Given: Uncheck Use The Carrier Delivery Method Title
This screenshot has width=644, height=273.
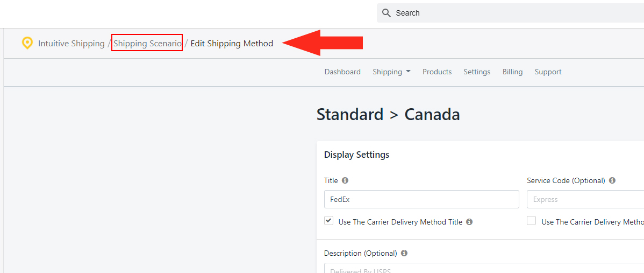Looking at the screenshot, I should 329,221.
